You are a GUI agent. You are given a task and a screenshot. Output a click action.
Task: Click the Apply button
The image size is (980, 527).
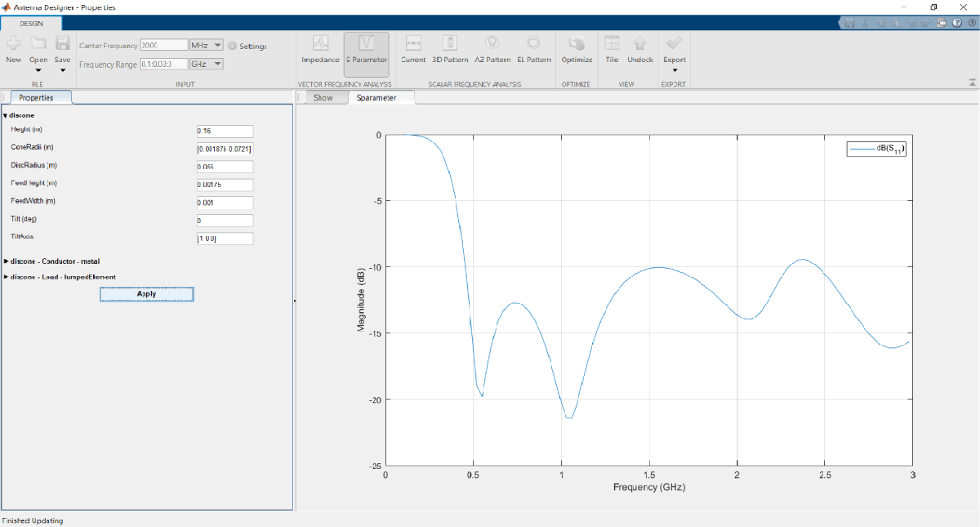(147, 294)
